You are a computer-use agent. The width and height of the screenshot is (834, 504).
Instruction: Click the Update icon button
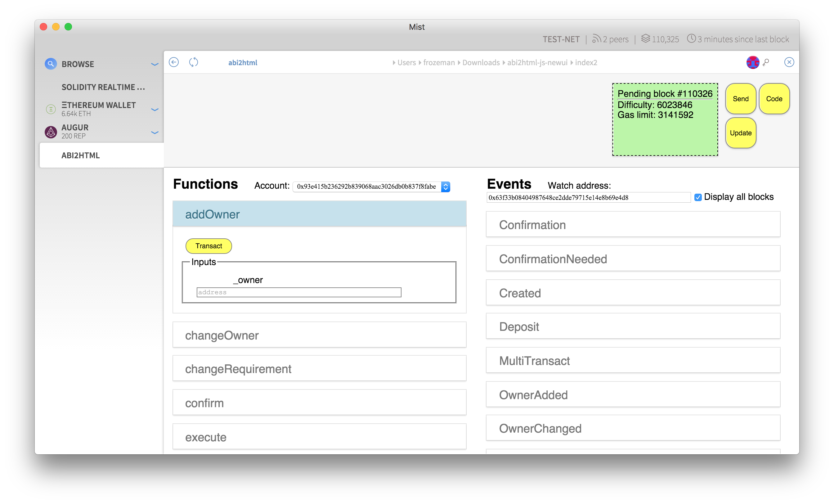pos(741,132)
